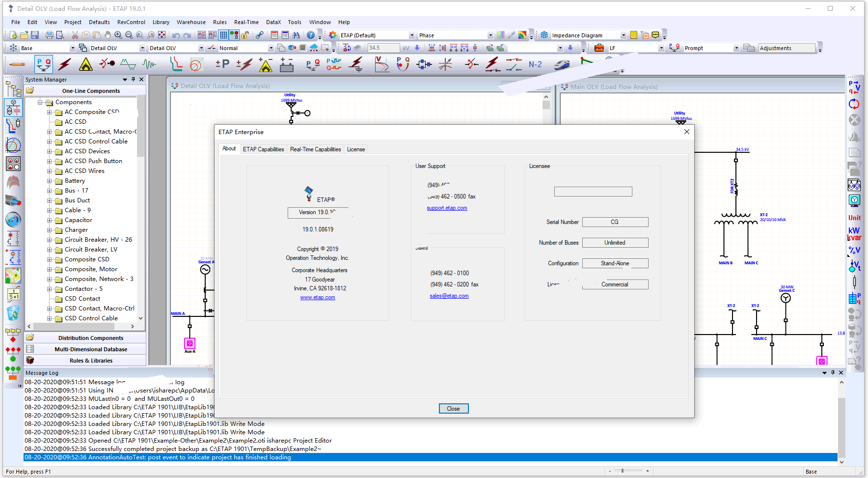Open the Normal configuration dropdown

tap(271, 48)
